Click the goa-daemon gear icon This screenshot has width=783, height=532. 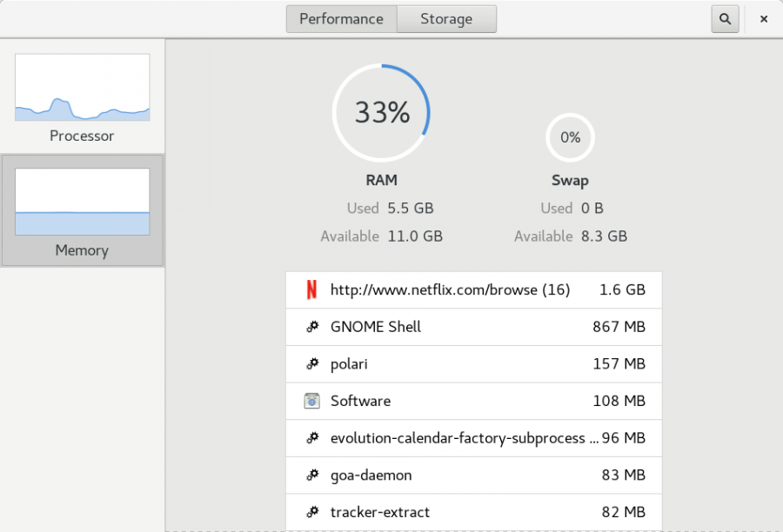tap(311, 475)
